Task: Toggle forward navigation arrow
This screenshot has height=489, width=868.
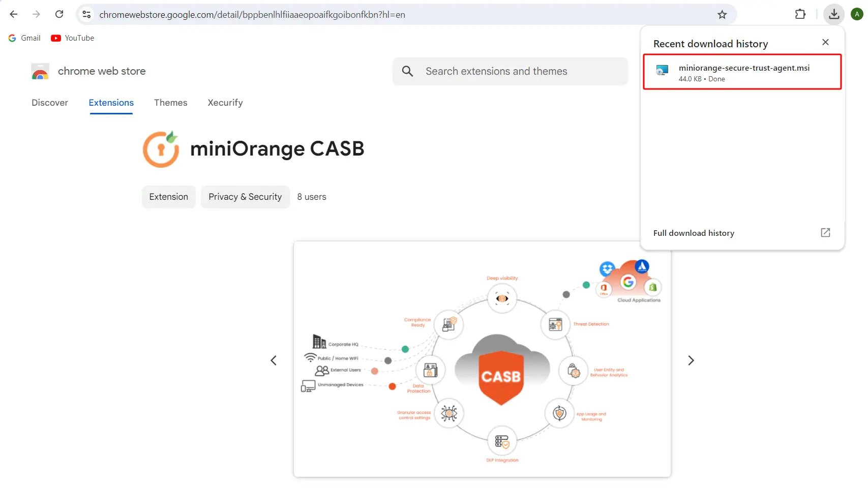Action: point(36,14)
